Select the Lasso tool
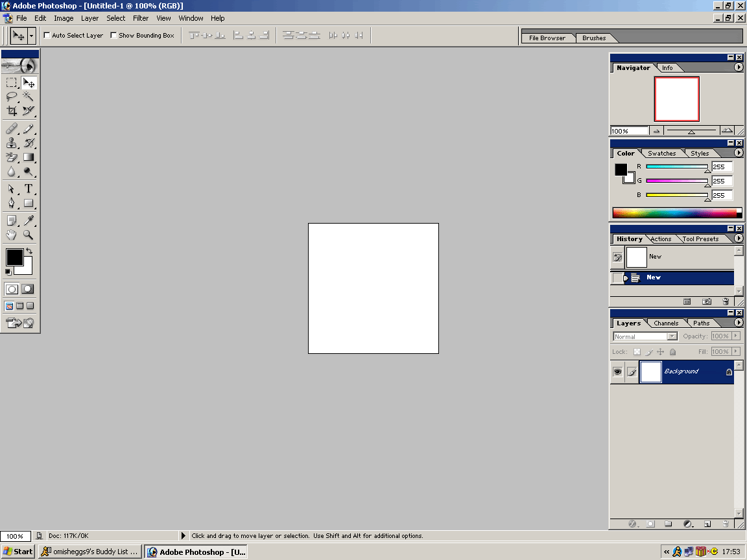The width and height of the screenshot is (747, 560). (x=12, y=97)
